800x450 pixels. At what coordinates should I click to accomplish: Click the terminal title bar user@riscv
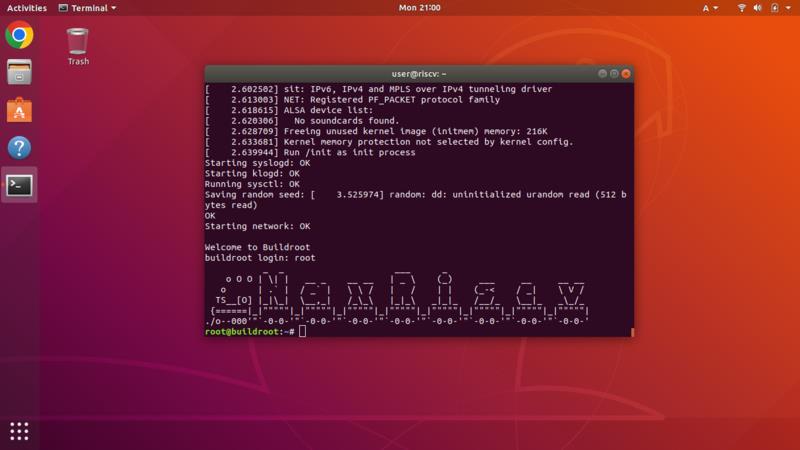[419, 74]
